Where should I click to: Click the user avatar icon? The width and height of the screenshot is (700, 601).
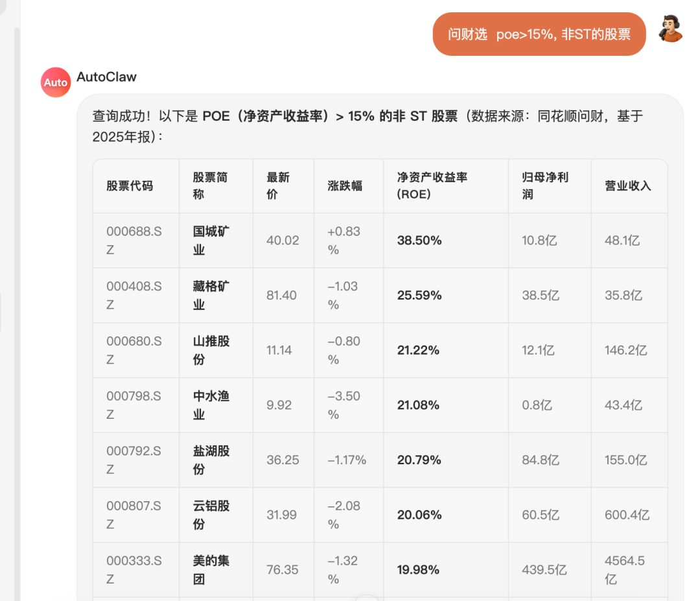point(671,29)
